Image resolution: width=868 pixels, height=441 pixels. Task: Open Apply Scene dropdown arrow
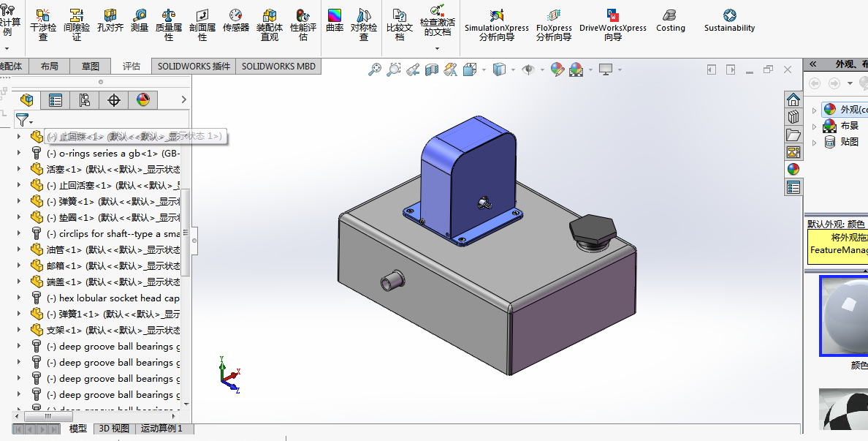tap(590, 69)
